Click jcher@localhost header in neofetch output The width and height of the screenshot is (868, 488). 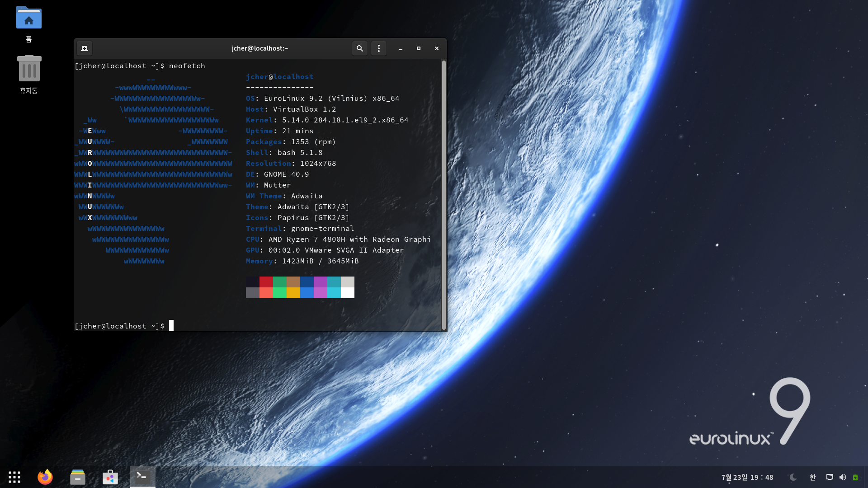click(280, 77)
